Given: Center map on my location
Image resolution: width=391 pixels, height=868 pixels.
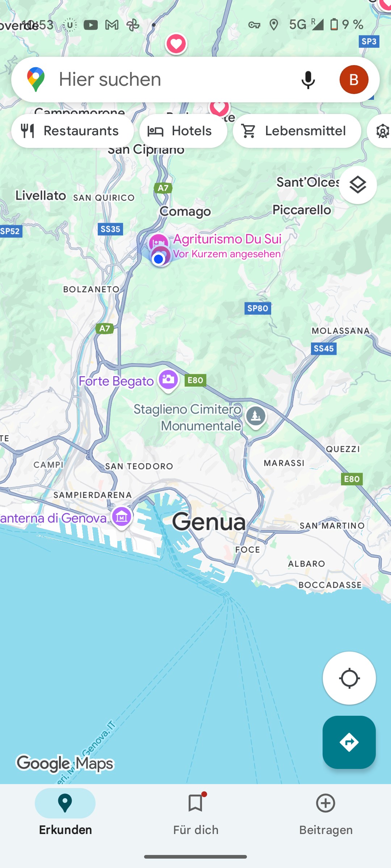Looking at the screenshot, I should tap(349, 678).
